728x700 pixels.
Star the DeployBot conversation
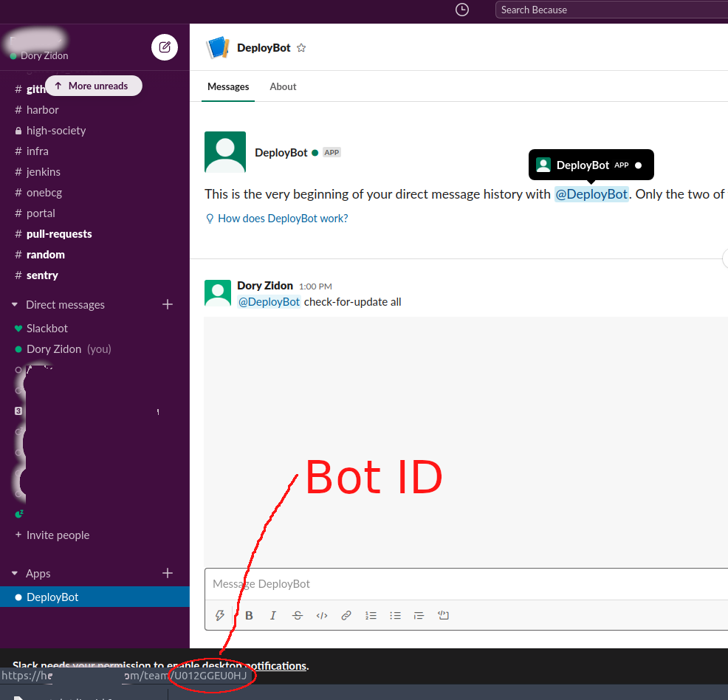pos(301,48)
